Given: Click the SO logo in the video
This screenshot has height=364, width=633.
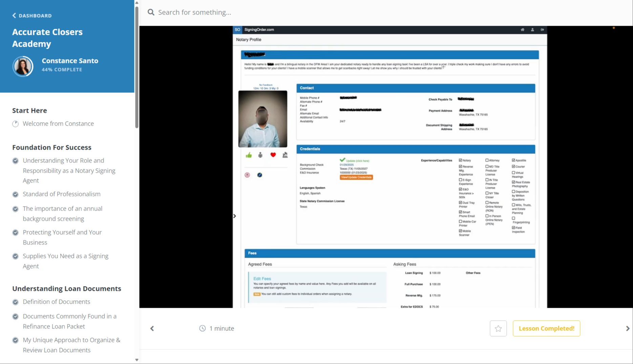Looking at the screenshot, I should click(x=237, y=30).
